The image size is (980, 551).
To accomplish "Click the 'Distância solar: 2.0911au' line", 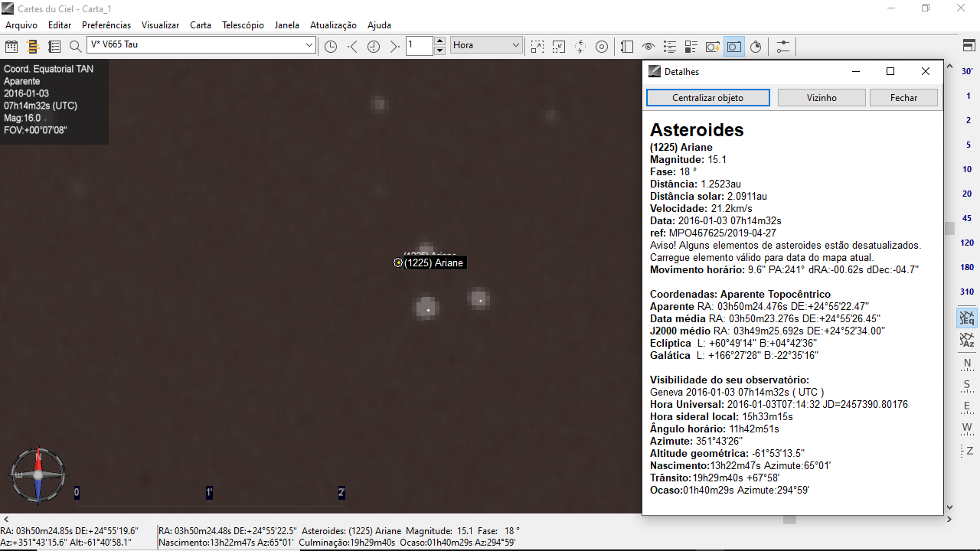I will [x=708, y=196].
